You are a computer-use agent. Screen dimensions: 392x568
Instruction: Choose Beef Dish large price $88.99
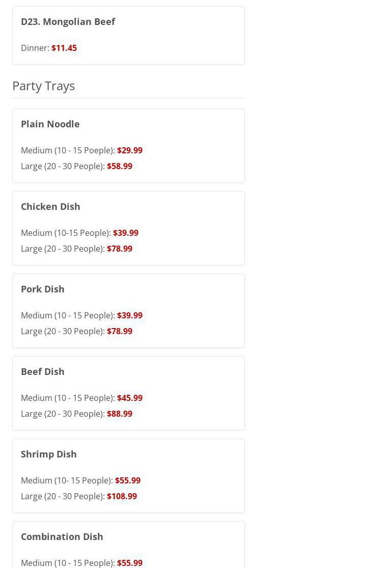click(x=119, y=414)
